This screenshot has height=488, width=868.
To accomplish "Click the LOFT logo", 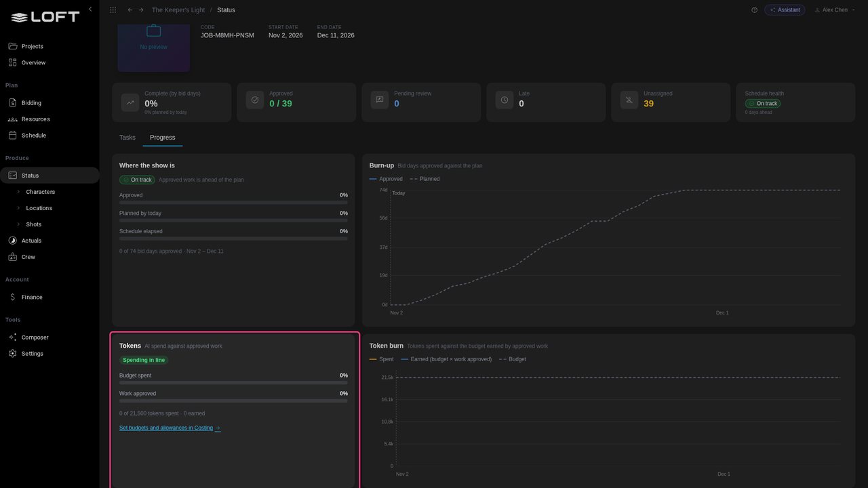I will 45,18.
